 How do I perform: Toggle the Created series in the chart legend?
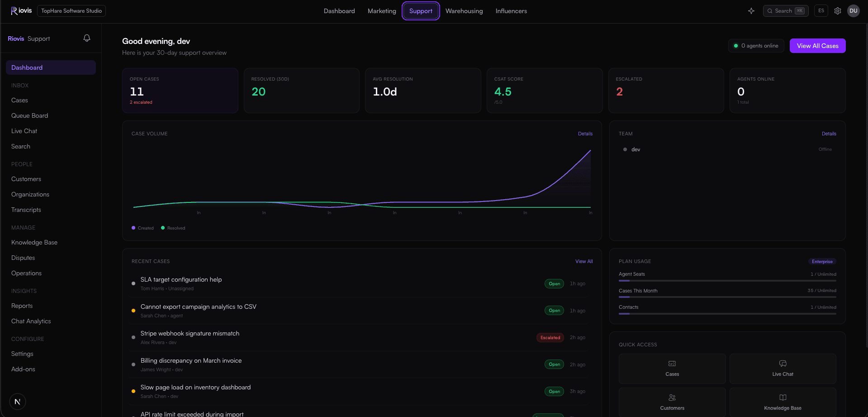(142, 228)
